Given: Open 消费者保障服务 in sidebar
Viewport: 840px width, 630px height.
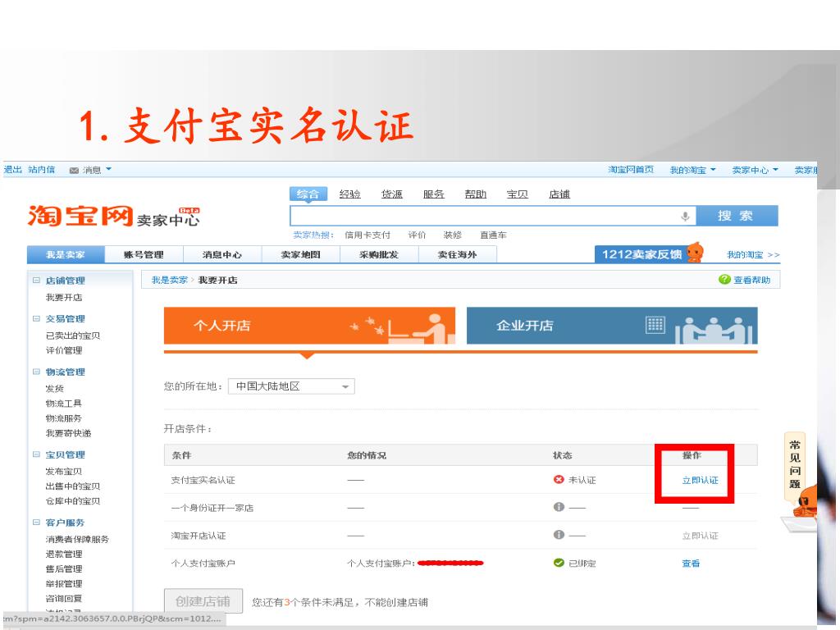Looking at the screenshot, I should tap(77, 540).
